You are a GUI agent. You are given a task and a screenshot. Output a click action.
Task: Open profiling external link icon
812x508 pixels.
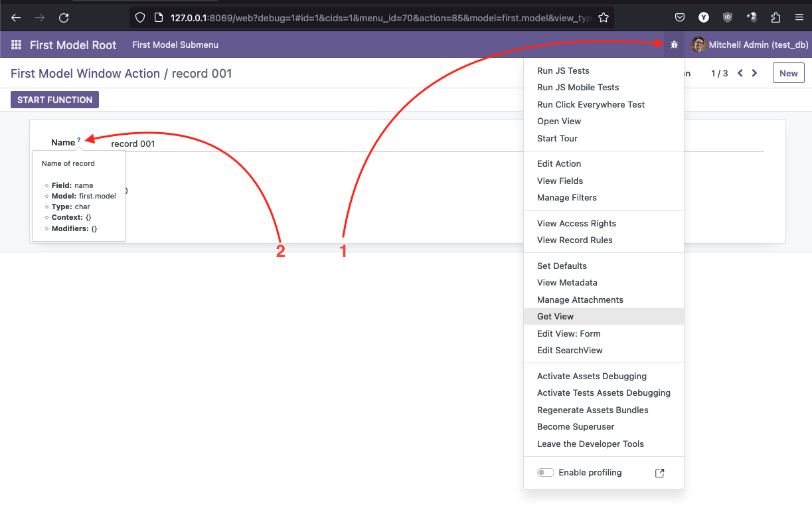click(659, 473)
